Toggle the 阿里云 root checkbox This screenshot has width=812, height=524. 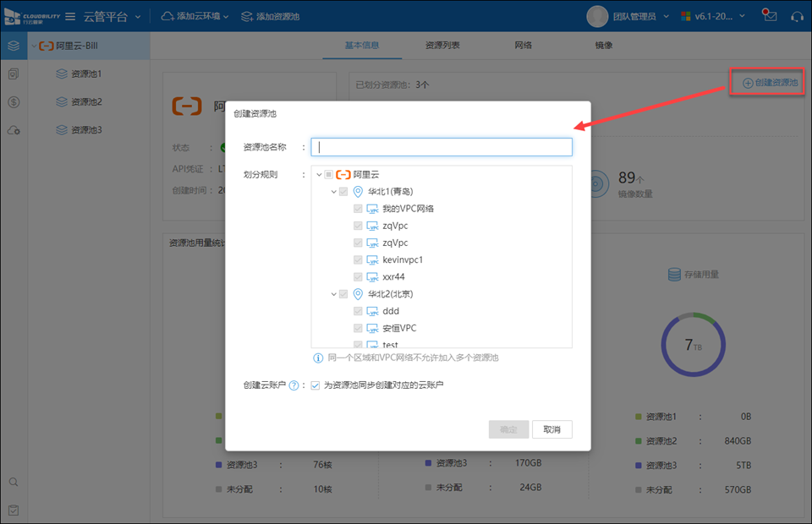[x=329, y=175]
